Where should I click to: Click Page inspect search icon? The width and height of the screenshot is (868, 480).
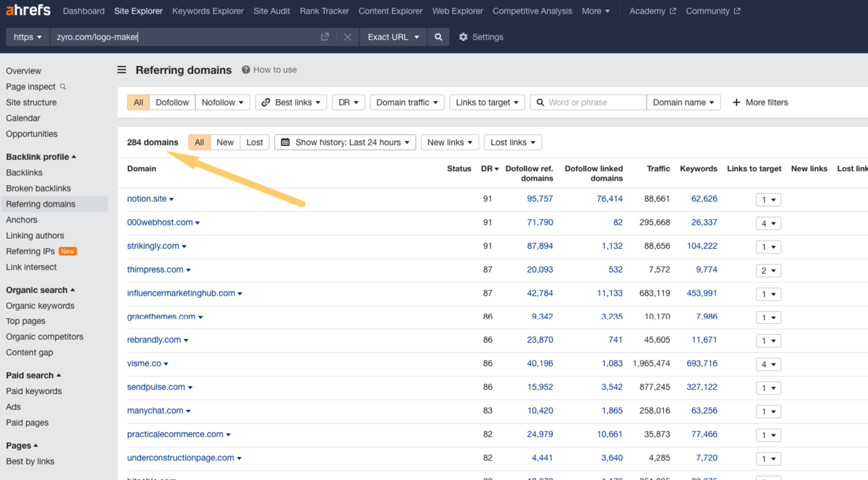[x=63, y=87]
